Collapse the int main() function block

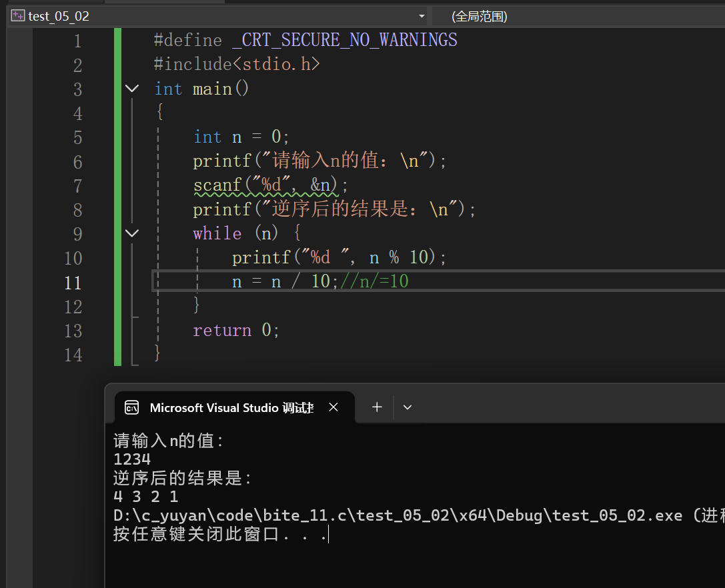[132, 88]
